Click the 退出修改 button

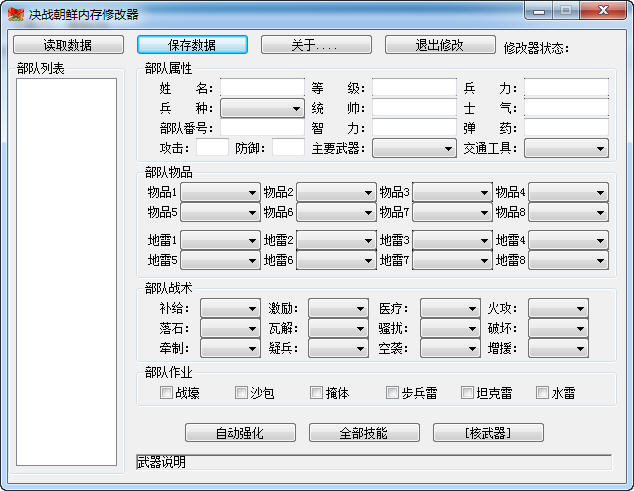click(440, 45)
